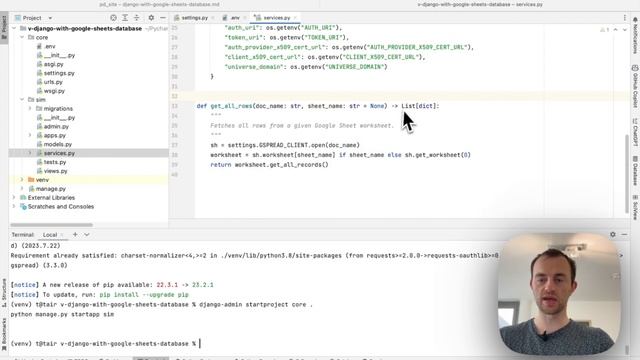Collapse the v-django-with-google-sheets-database root folder

click(x=15, y=29)
